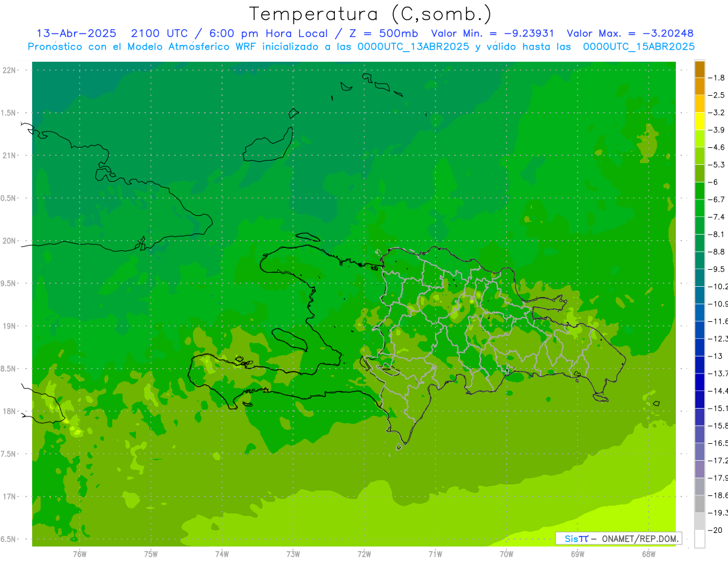Click the '69W' longitude label

(x=578, y=554)
